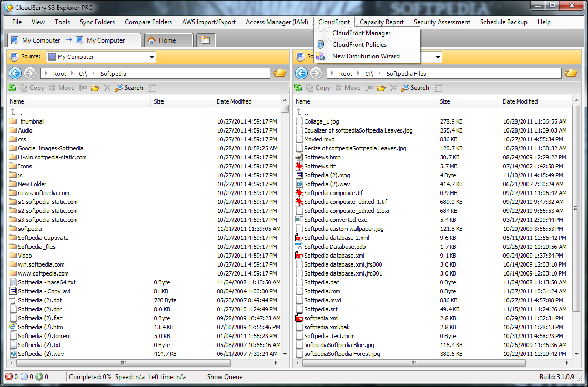The height and width of the screenshot is (387, 588).
Task: Click the new folder icon in the left toolbar
Action: pos(95,88)
